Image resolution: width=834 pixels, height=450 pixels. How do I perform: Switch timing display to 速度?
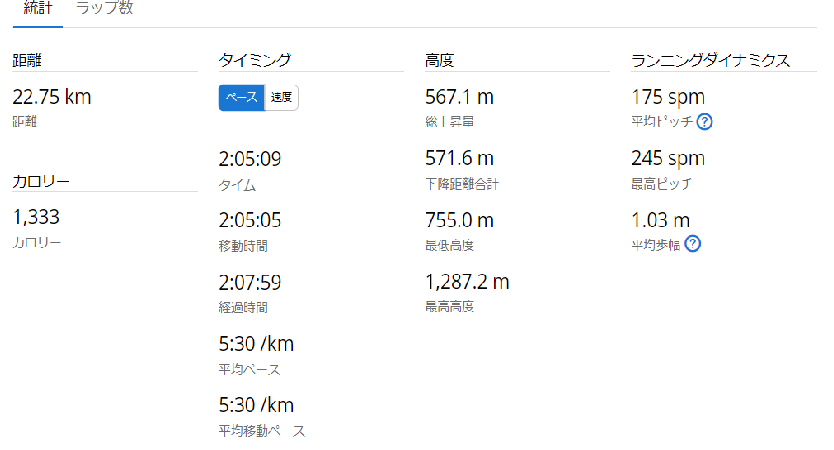[x=281, y=97]
